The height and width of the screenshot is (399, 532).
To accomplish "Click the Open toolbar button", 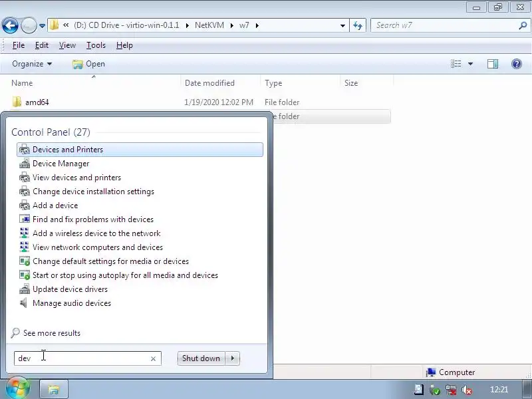I will (x=88, y=64).
